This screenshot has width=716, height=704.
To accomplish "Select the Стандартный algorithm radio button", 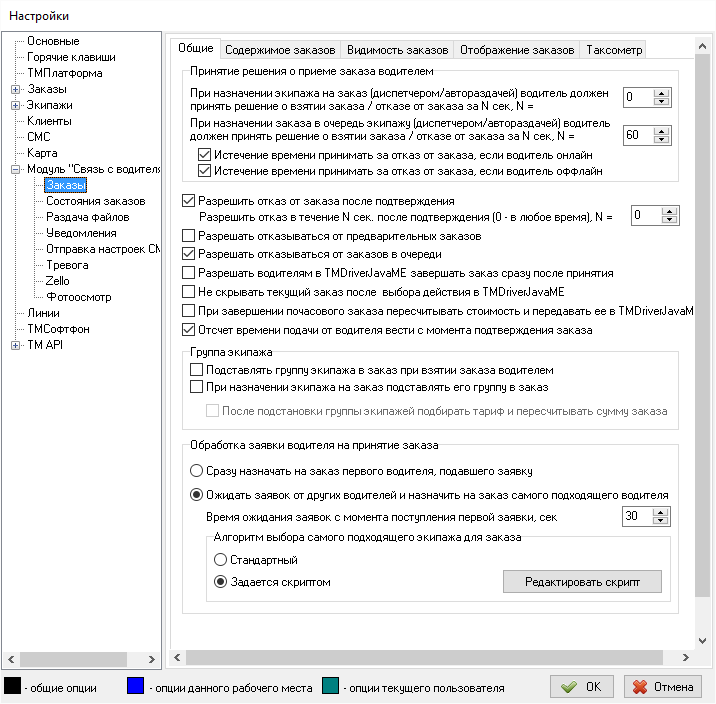I will (x=222, y=560).
